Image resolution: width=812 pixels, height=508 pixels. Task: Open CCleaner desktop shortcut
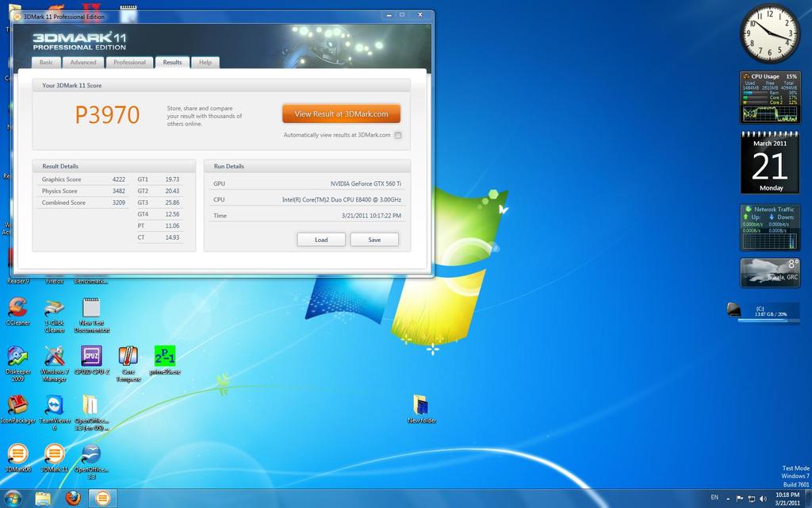click(17, 311)
